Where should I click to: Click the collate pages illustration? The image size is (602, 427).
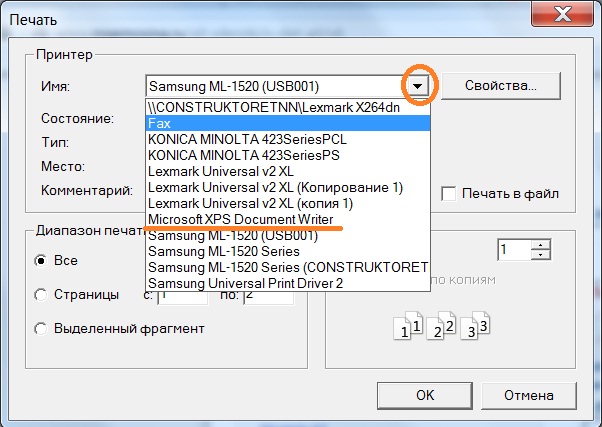tap(442, 326)
